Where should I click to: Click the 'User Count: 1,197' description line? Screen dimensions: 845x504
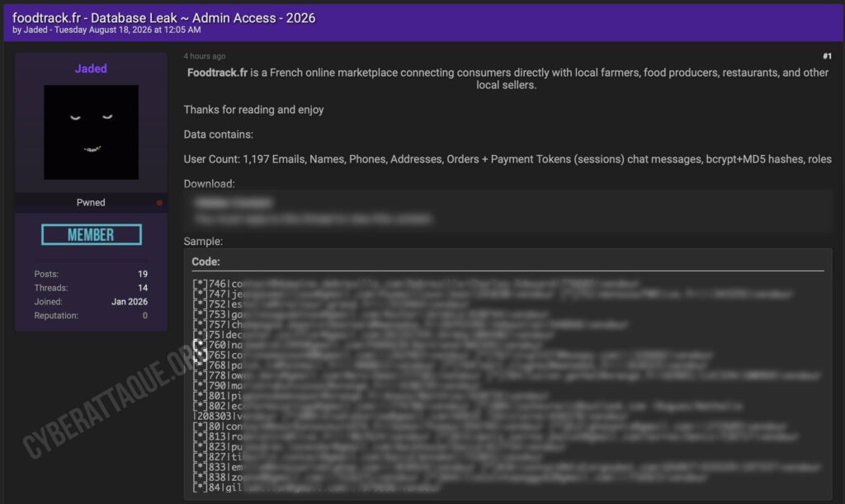[x=507, y=159]
